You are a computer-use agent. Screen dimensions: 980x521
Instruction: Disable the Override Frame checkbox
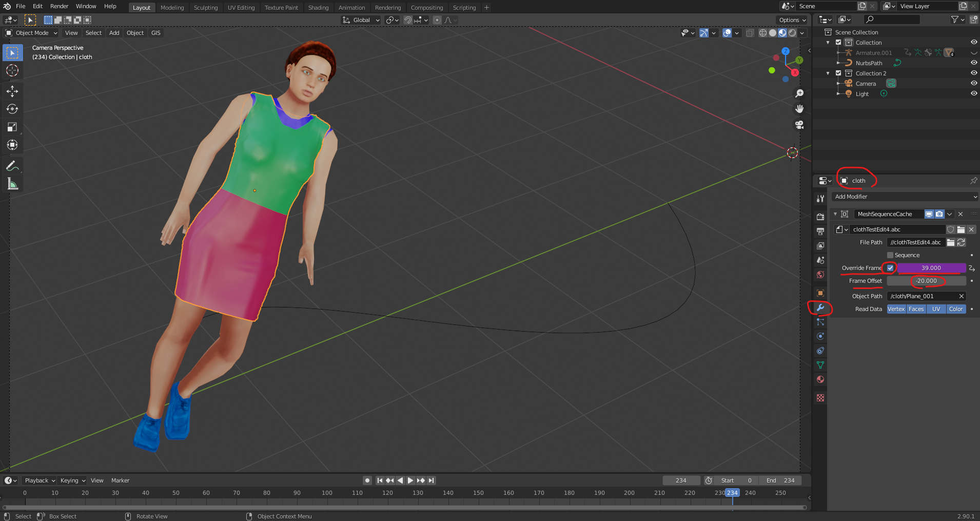pyautogui.click(x=890, y=268)
